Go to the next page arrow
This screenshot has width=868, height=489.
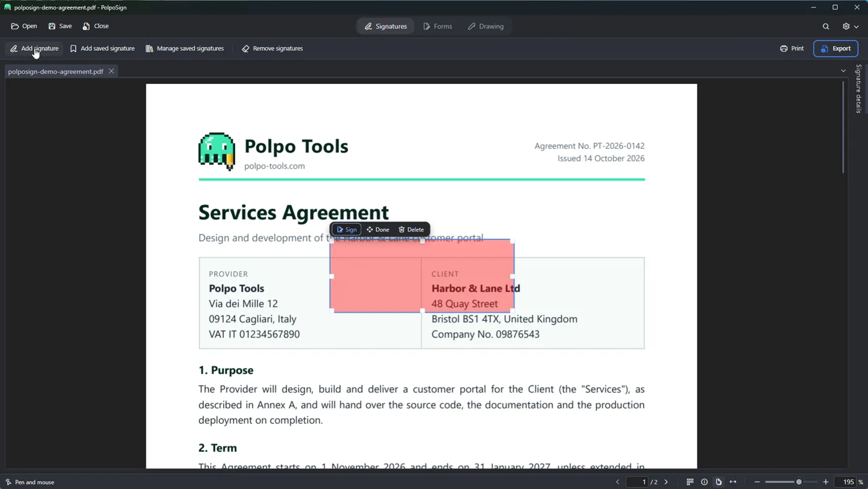(666, 482)
